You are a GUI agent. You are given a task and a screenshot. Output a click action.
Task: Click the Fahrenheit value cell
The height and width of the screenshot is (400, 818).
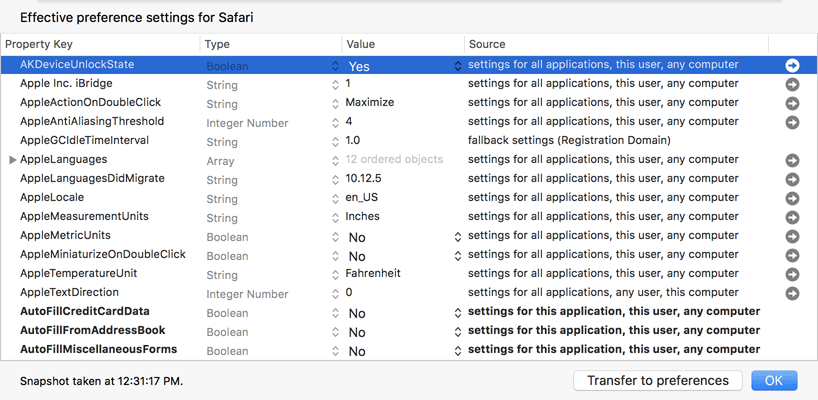(373, 273)
